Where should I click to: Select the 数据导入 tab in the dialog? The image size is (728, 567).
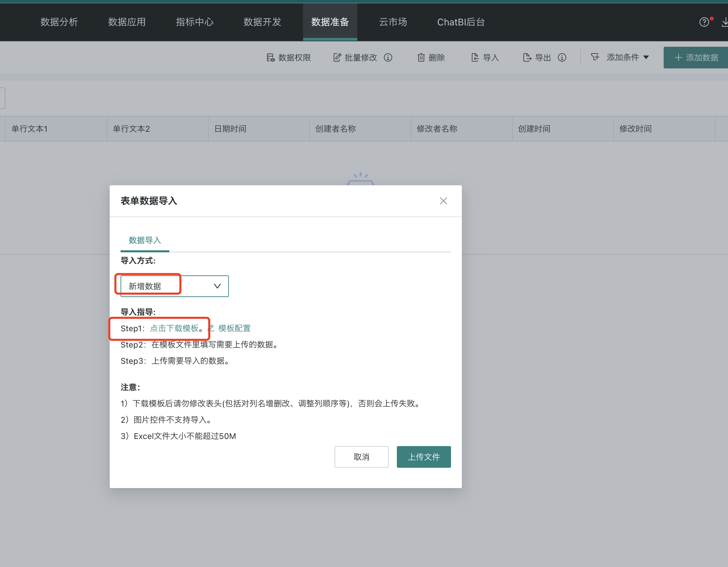click(145, 240)
